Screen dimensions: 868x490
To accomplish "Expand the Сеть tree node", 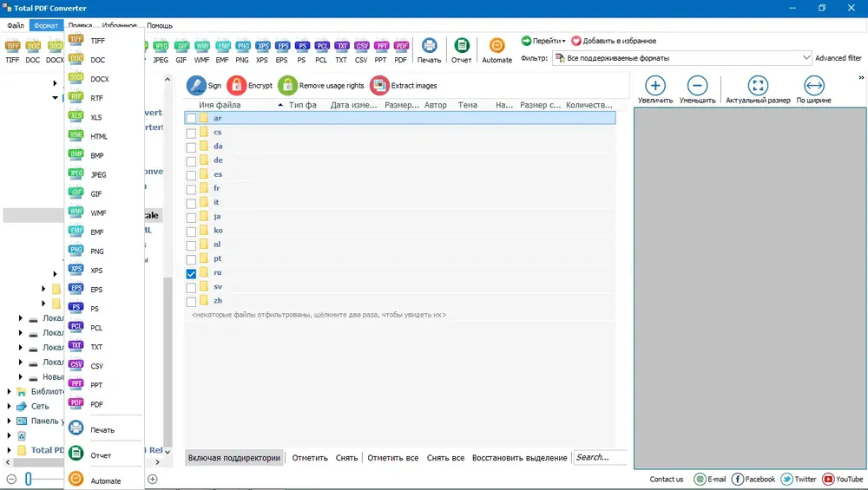I will click(x=9, y=406).
